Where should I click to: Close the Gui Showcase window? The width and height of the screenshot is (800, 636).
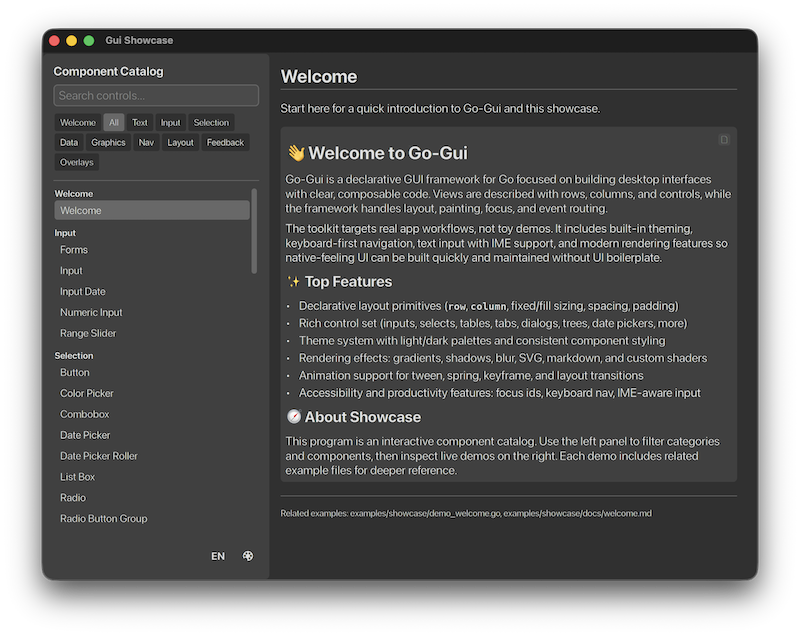coord(55,40)
